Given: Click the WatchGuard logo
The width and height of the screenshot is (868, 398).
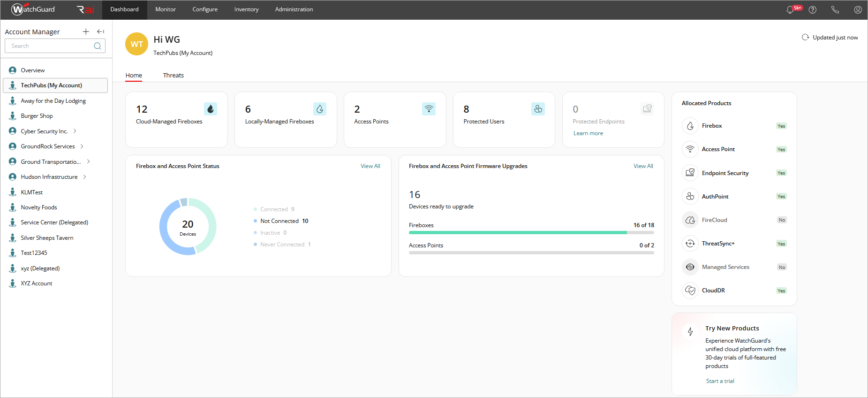Looking at the screenshot, I should pyautogui.click(x=33, y=9).
